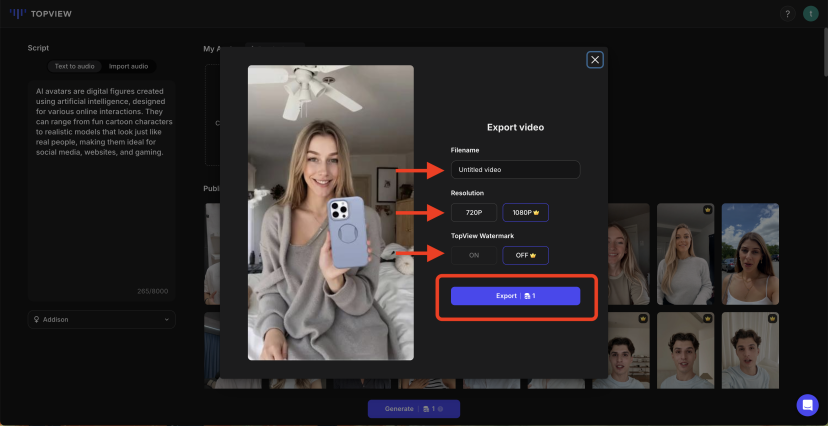This screenshot has height=426, width=828.
Task: Select 720P resolution
Action: [474, 212]
